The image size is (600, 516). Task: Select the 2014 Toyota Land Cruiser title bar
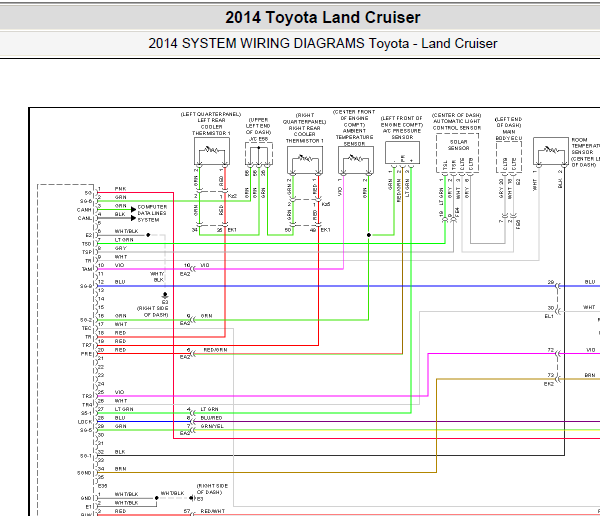click(300, 17)
